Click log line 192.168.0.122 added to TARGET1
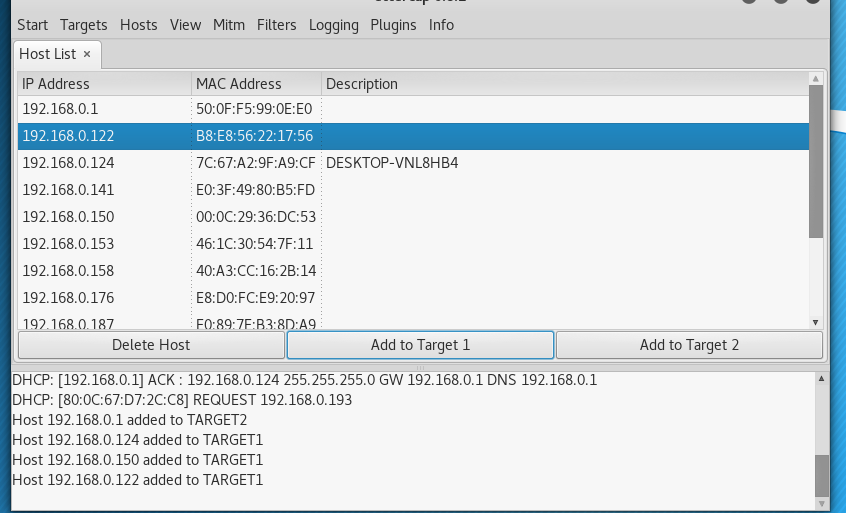The image size is (846, 513). tap(138, 480)
